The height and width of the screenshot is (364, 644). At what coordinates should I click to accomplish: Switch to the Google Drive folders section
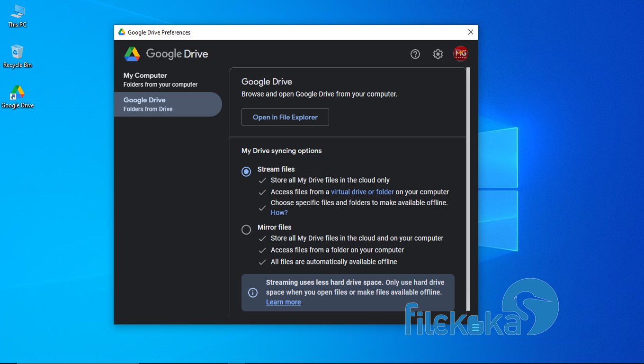tap(168, 104)
